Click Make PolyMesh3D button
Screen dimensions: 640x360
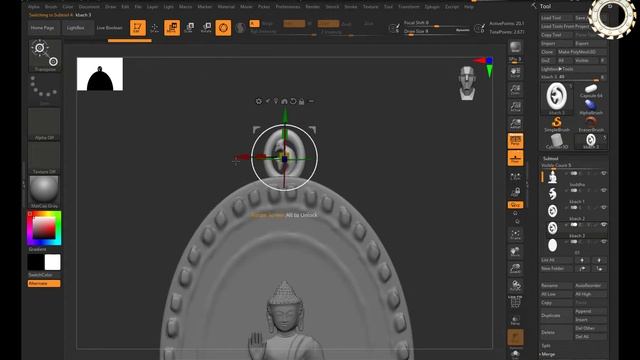[x=581, y=52]
